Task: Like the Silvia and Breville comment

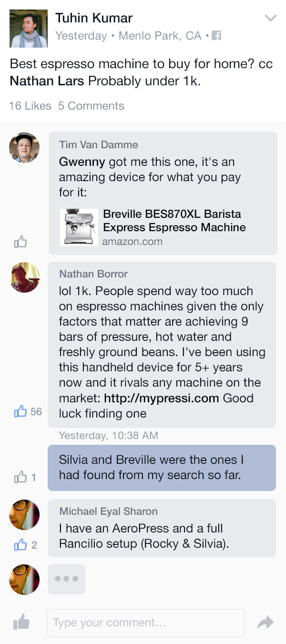Action: (x=20, y=477)
